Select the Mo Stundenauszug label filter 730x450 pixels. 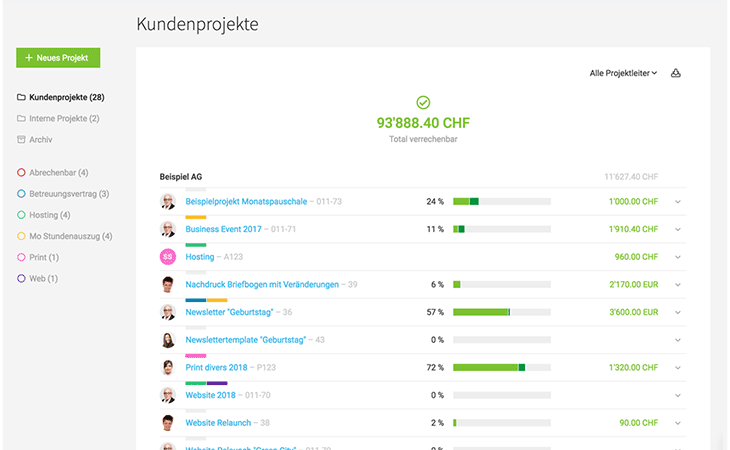(70, 236)
